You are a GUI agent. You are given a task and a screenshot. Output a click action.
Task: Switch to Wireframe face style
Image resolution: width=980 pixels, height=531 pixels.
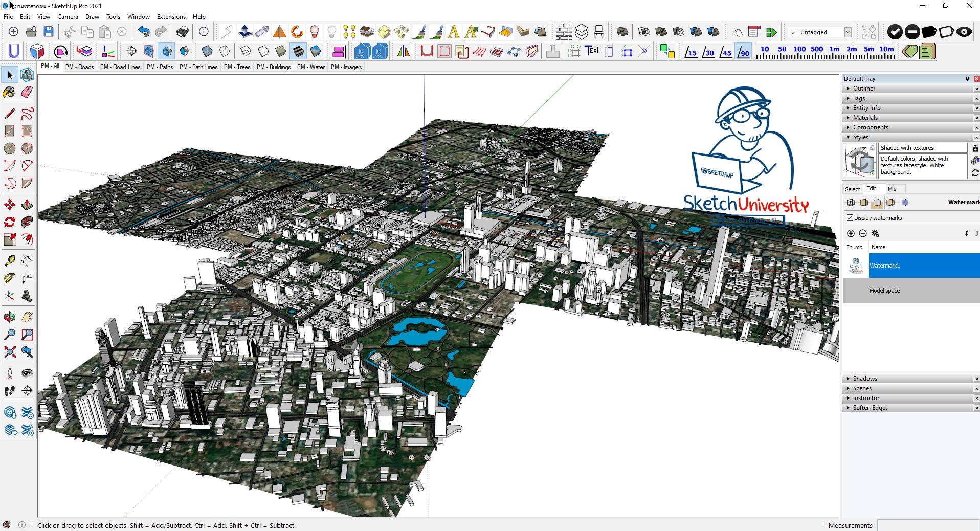[246, 51]
